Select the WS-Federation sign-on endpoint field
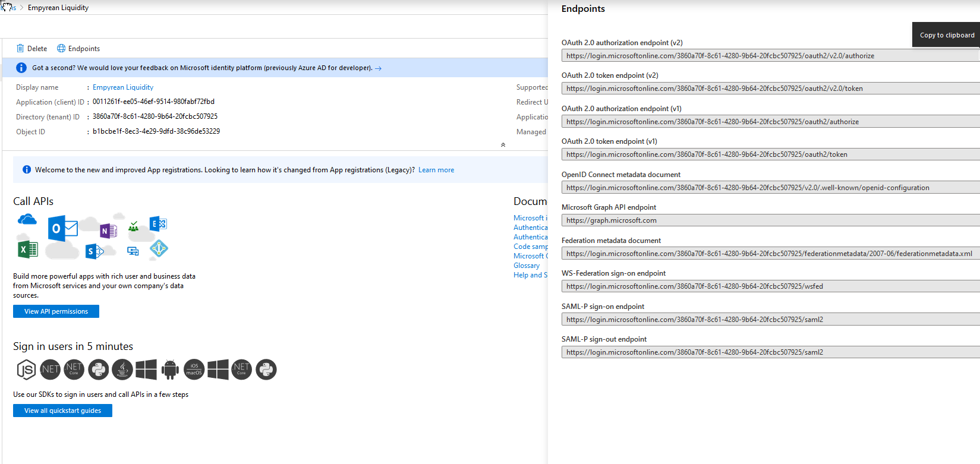This screenshot has width=980, height=464. 770,286
